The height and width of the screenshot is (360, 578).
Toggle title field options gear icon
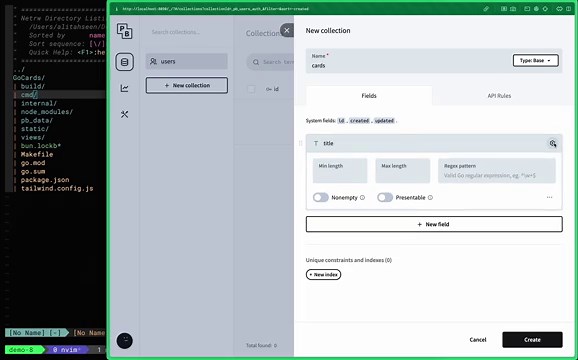point(553,143)
